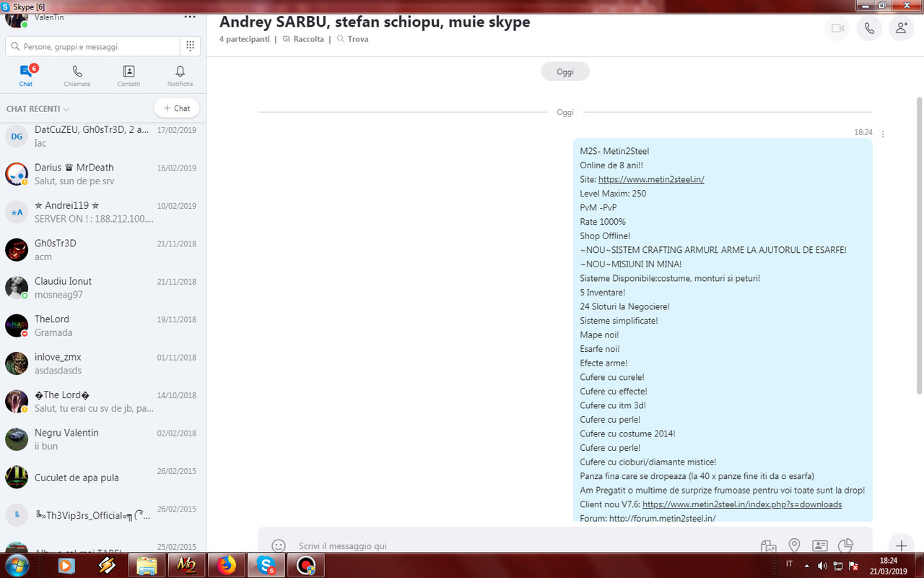Click Trova to search in conversation
The width and height of the screenshot is (924, 578).
point(352,39)
